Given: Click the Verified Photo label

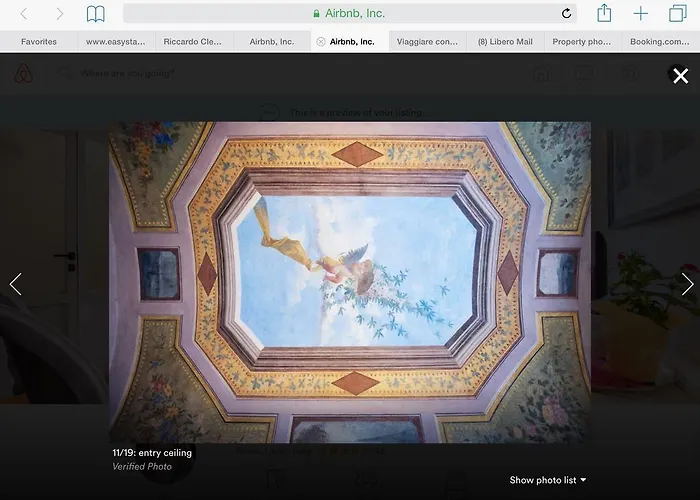Looking at the screenshot, I should click(x=142, y=467).
